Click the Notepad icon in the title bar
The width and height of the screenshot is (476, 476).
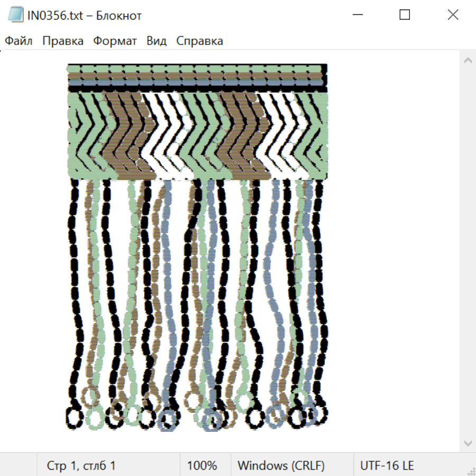click(x=15, y=15)
